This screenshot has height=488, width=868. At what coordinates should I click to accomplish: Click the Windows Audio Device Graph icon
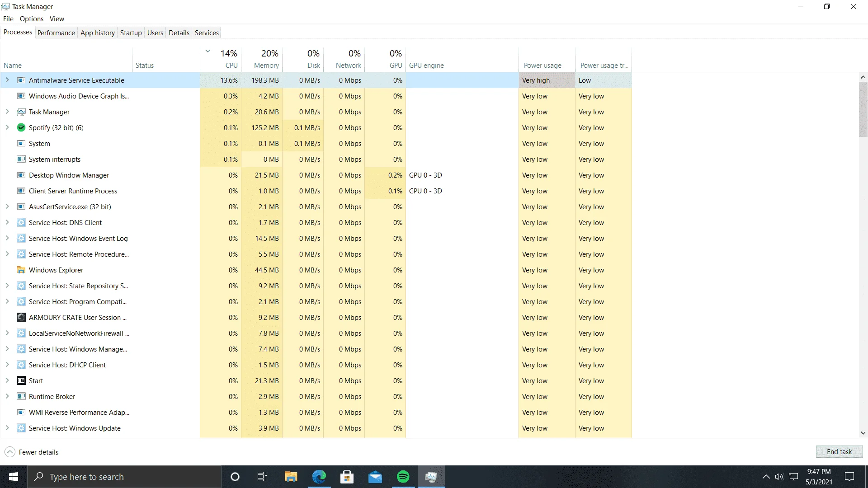coord(21,96)
